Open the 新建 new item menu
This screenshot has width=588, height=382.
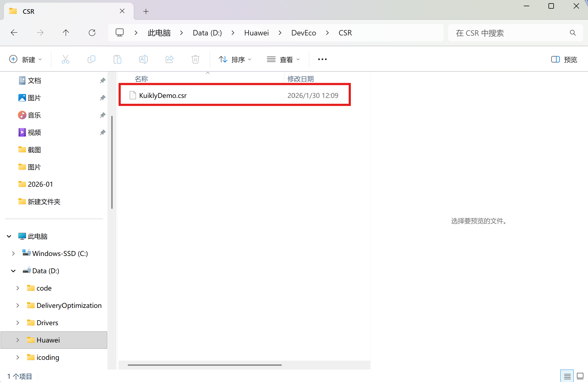(25, 60)
